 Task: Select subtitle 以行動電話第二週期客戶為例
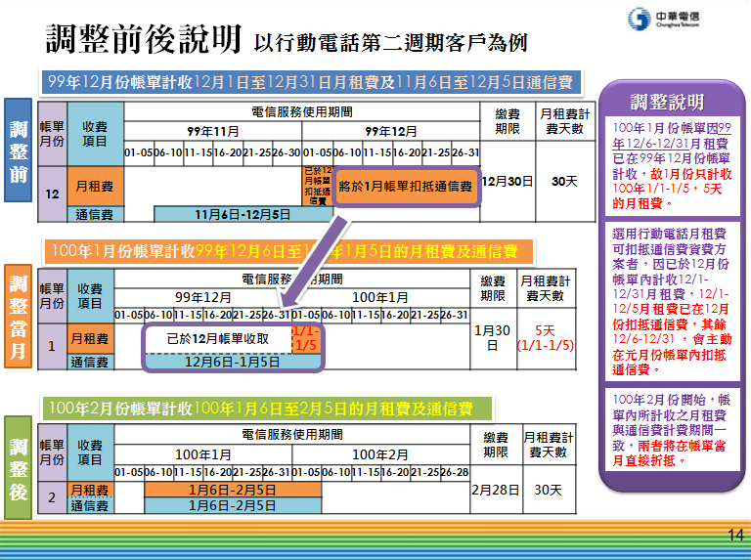pos(390,43)
